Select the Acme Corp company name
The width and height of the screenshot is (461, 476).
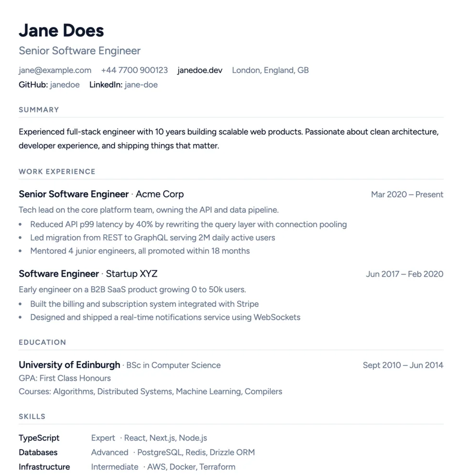(159, 195)
